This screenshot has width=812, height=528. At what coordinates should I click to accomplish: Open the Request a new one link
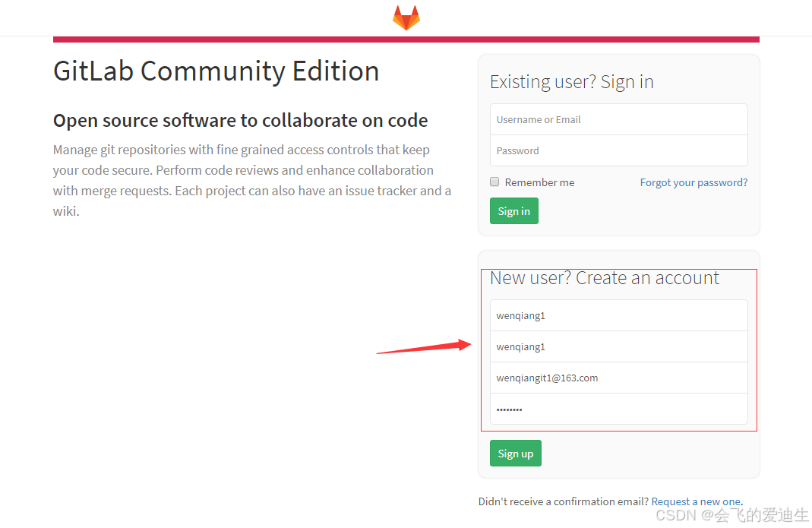click(x=696, y=501)
